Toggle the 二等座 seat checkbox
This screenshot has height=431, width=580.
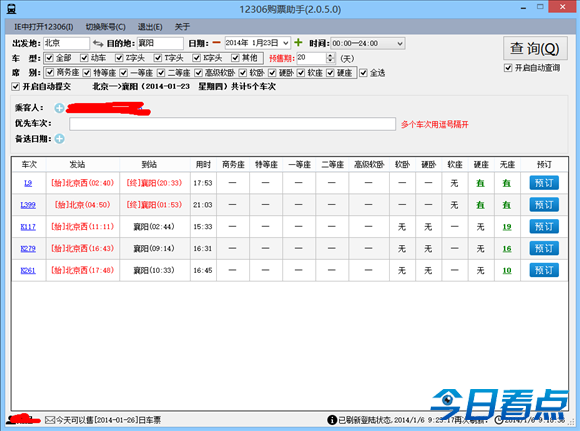[161, 73]
